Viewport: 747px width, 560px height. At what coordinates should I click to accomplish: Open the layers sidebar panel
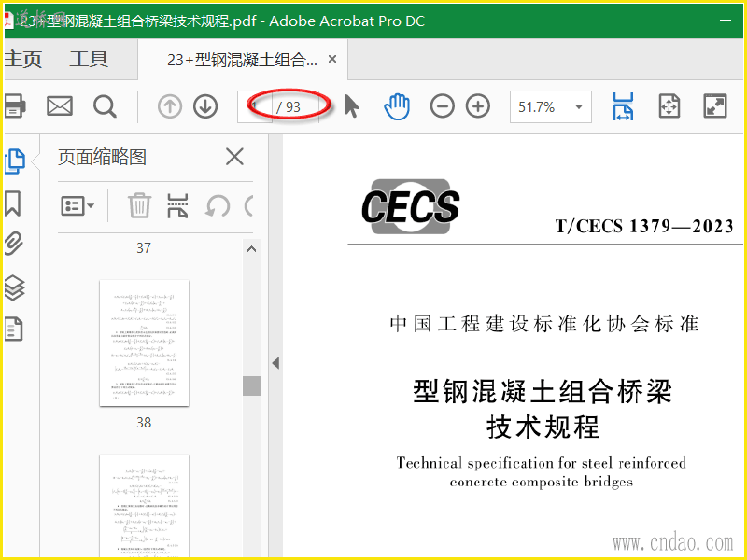pos(14,288)
